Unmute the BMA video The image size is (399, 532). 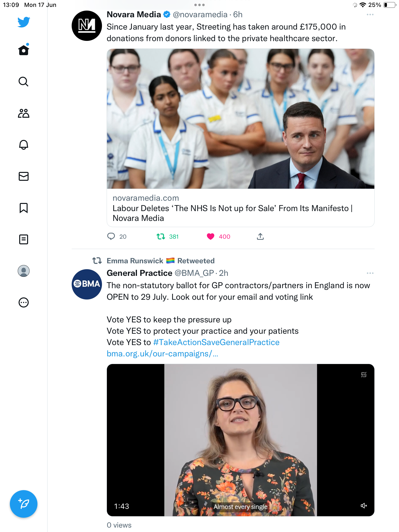tap(364, 506)
